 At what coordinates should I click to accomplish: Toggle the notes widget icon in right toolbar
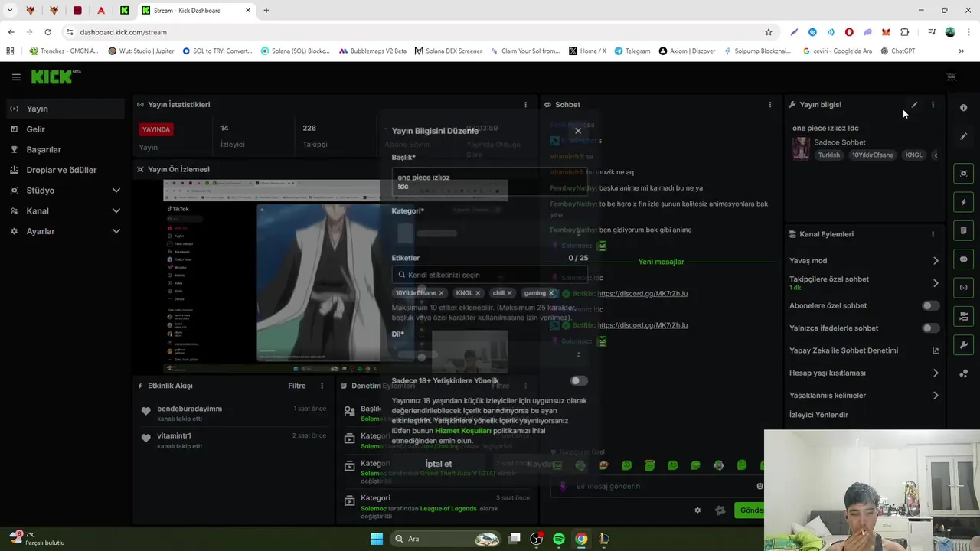[963, 230]
